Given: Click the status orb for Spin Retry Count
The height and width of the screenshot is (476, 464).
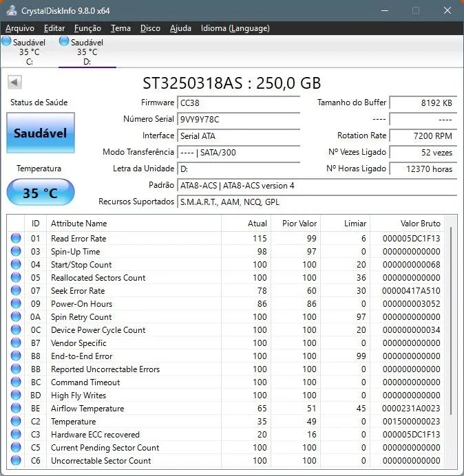Looking at the screenshot, I should [x=16, y=316].
